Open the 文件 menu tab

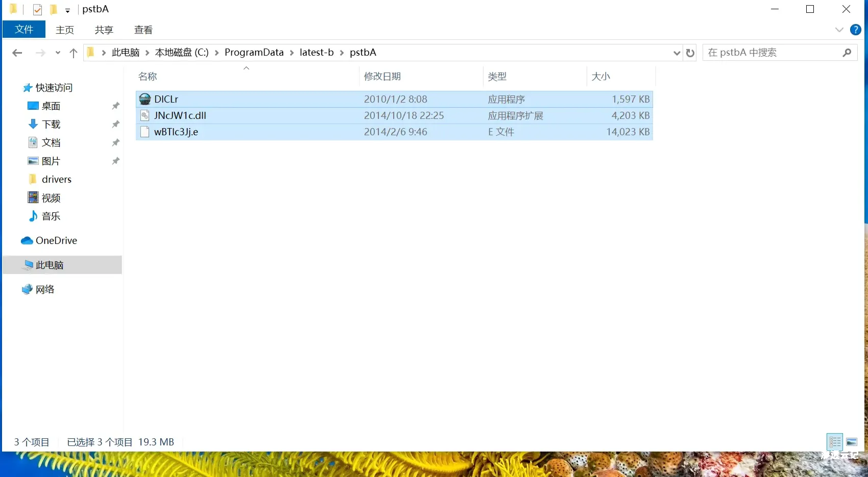click(x=24, y=30)
